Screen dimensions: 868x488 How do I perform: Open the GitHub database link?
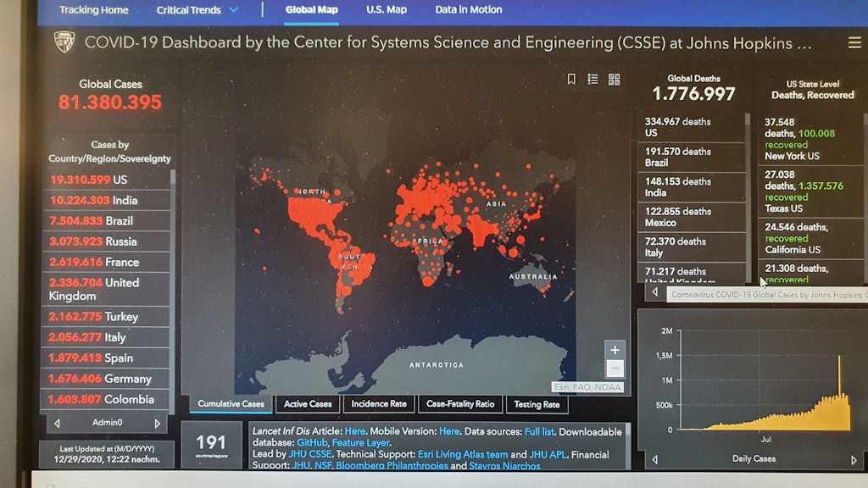coord(312,442)
